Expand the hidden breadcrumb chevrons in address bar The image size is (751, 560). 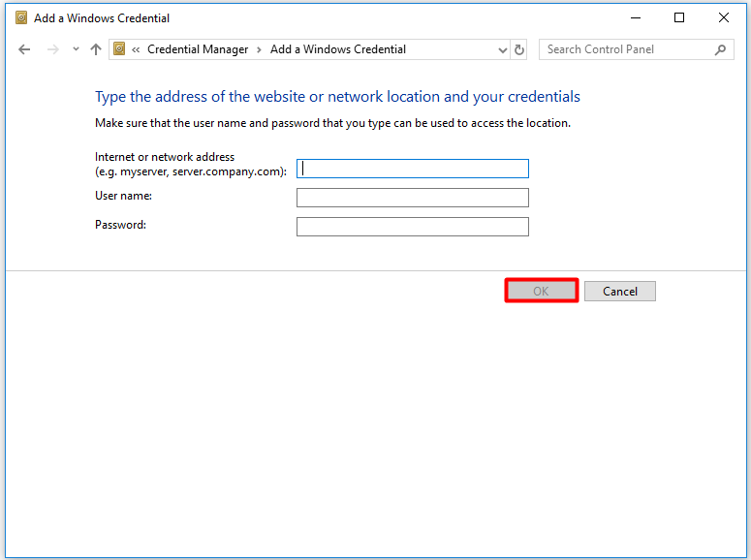136,49
